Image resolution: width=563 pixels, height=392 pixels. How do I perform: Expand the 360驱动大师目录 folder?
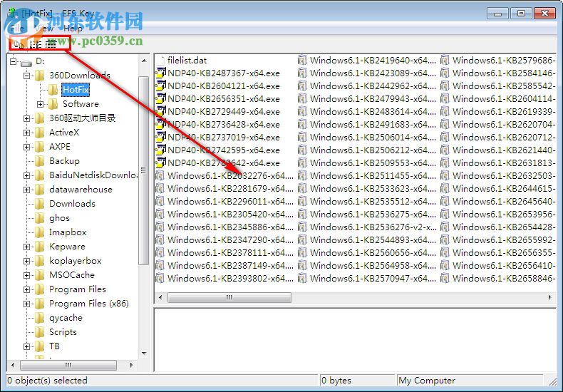(x=26, y=118)
